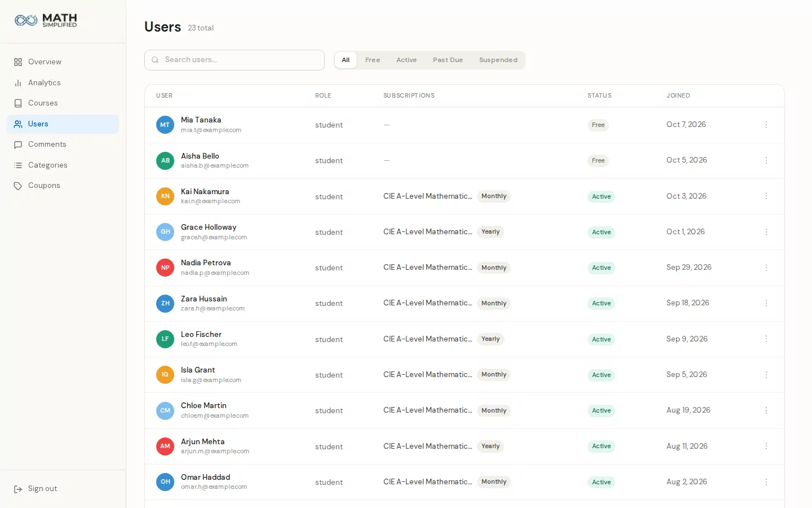
Task: Filter users by Suspended status
Action: click(x=498, y=60)
